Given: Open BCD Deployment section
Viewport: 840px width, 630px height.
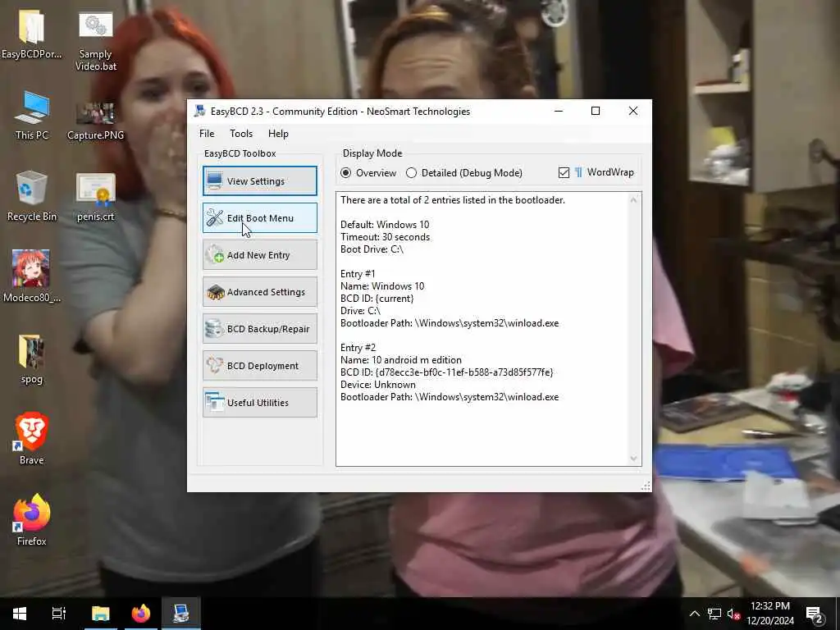Looking at the screenshot, I should tap(260, 366).
